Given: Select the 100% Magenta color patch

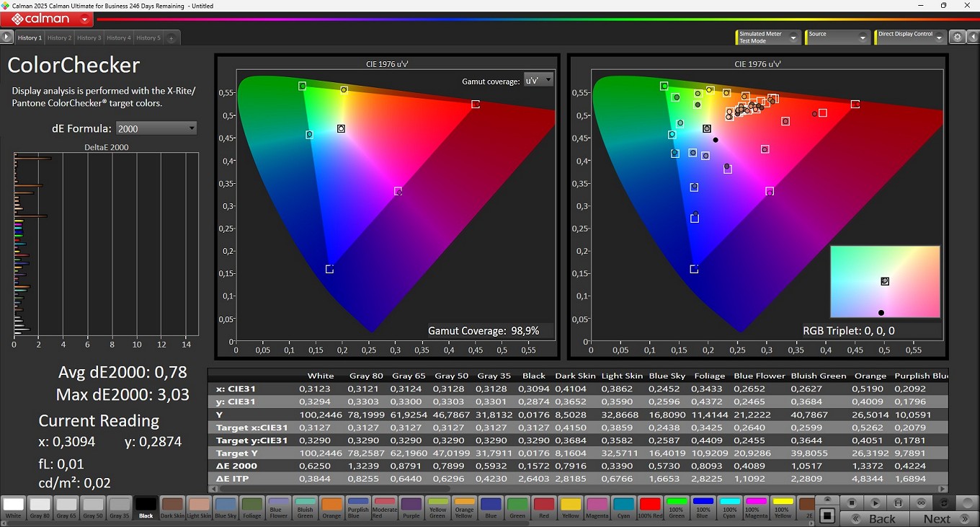Looking at the screenshot, I should [757, 506].
